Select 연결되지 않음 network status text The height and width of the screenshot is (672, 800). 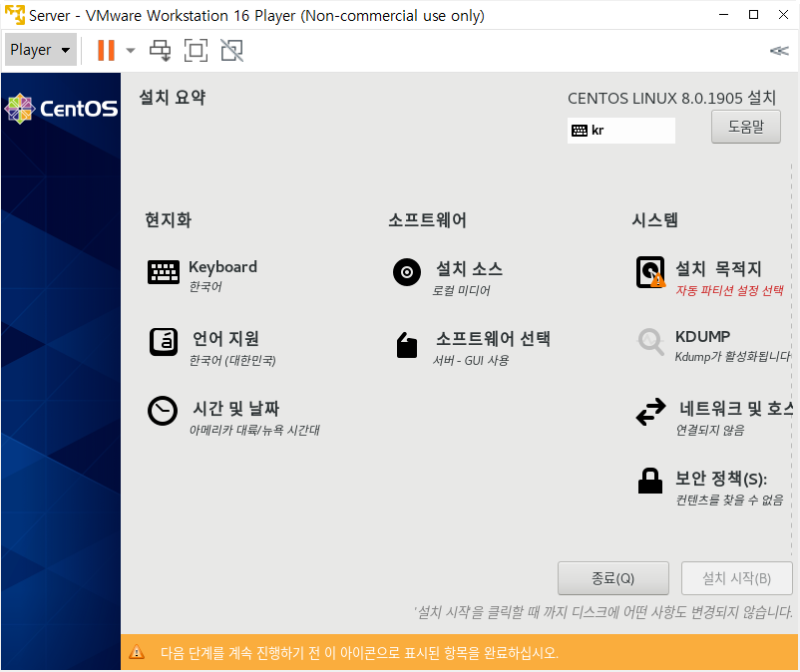click(x=709, y=431)
